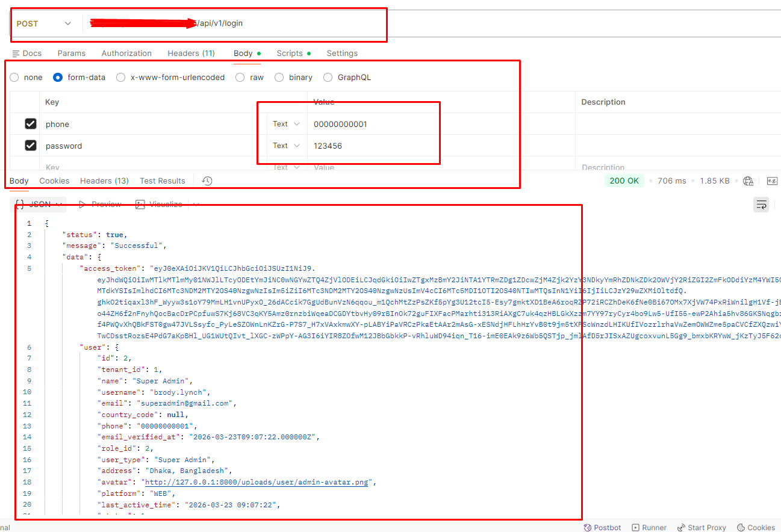Image resolution: width=781 pixels, height=532 pixels.
Task: Click Start Proxy in the status bar
Action: [x=702, y=527]
